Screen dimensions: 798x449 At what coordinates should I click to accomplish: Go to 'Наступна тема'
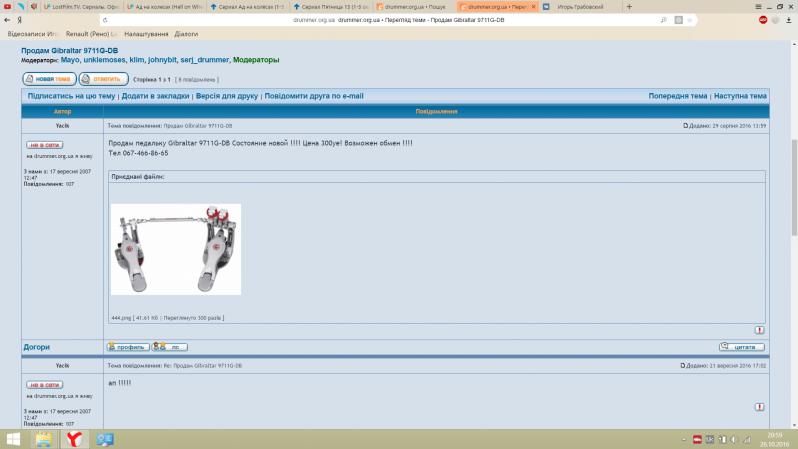pos(740,96)
